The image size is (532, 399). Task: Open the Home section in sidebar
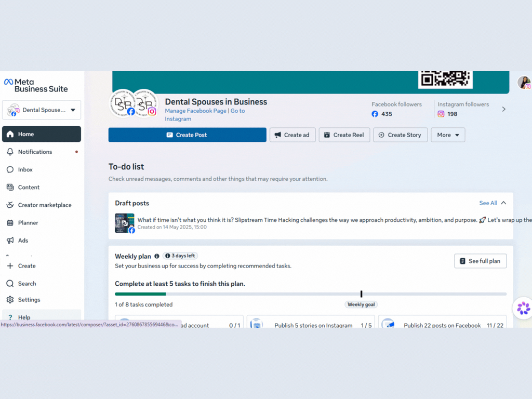tap(42, 134)
